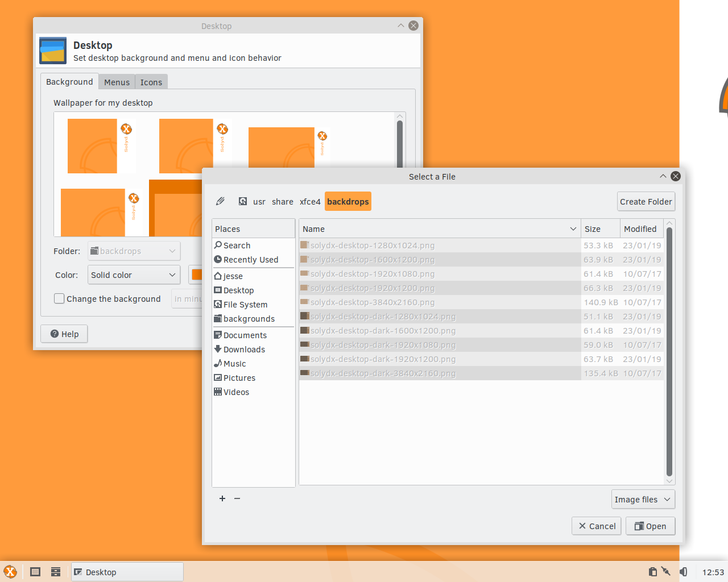Image resolution: width=728 pixels, height=582 pixels.
Task: Switch to the Menus tab
Action: coord(117,82)
